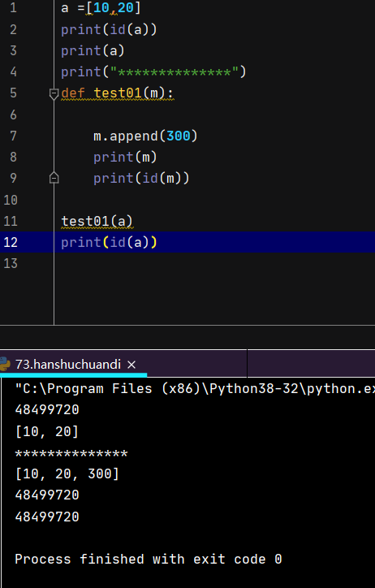Click line number 9 in gutter
Screen dimensions: 375x588
coord(13,178)
